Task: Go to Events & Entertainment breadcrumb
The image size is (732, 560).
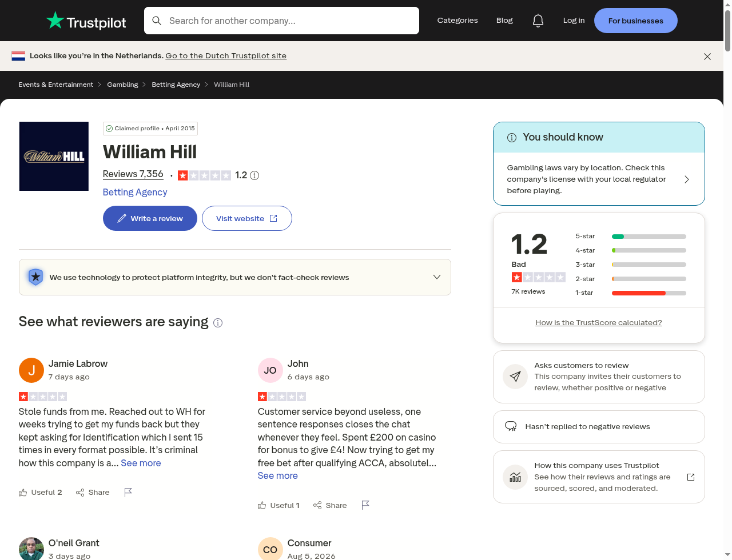Action: pos(56,85)
